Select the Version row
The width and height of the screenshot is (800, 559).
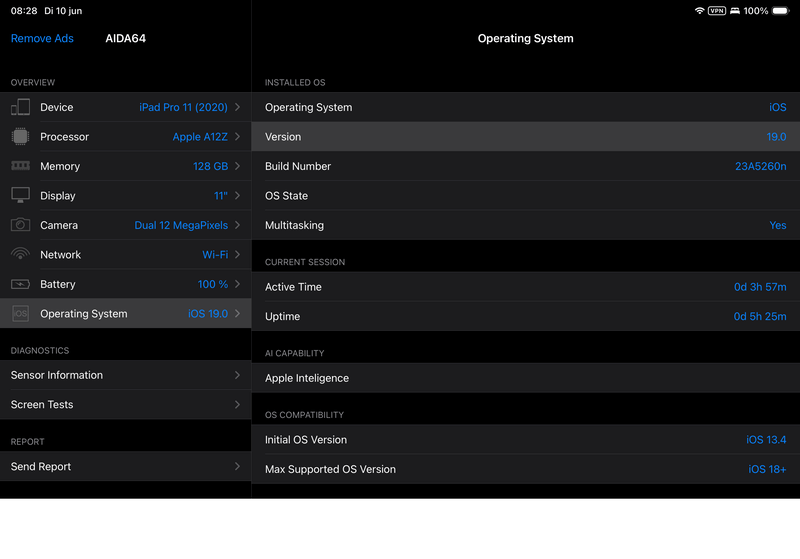point(526,137)
